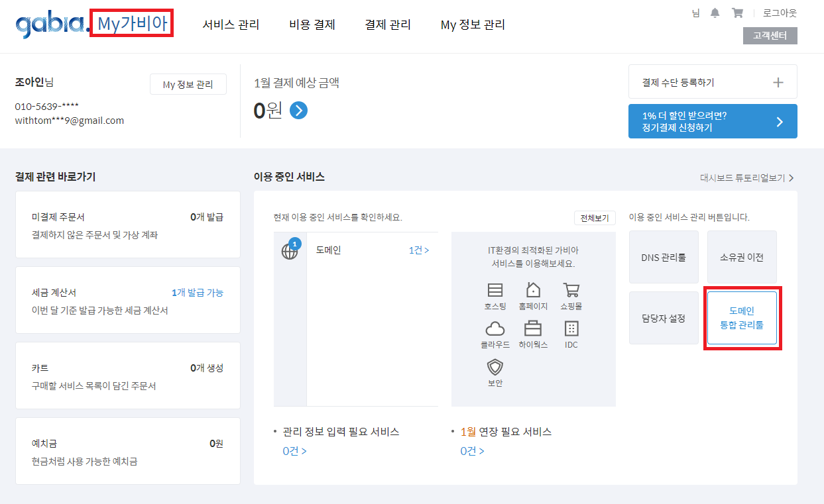
Task: Click the globe domain icon with badge
Action: coord(290,250)
